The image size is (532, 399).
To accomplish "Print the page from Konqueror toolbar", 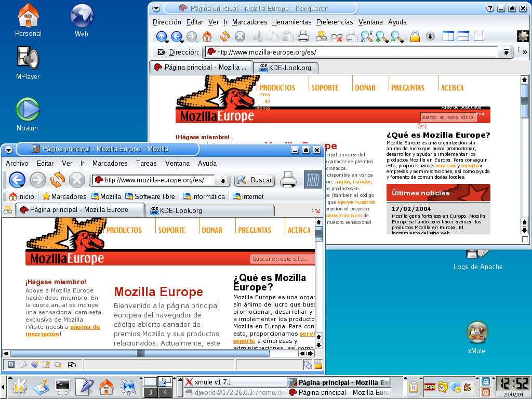I will [x=303, y=36].
